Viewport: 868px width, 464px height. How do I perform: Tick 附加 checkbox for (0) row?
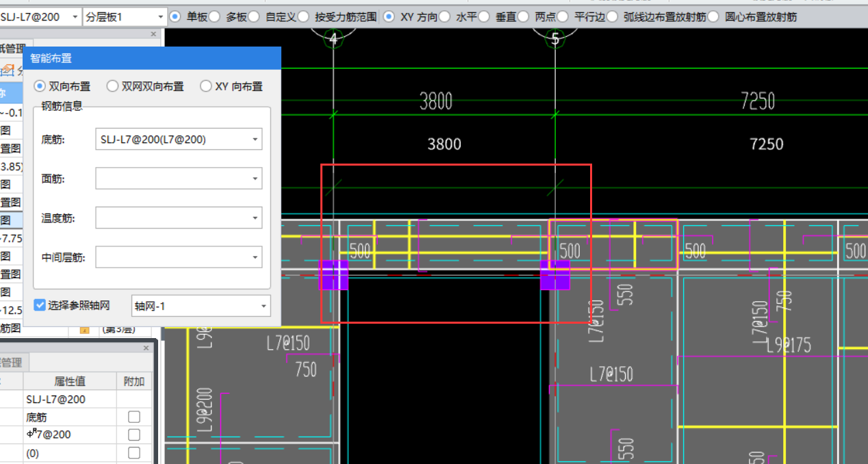[134, 452]
